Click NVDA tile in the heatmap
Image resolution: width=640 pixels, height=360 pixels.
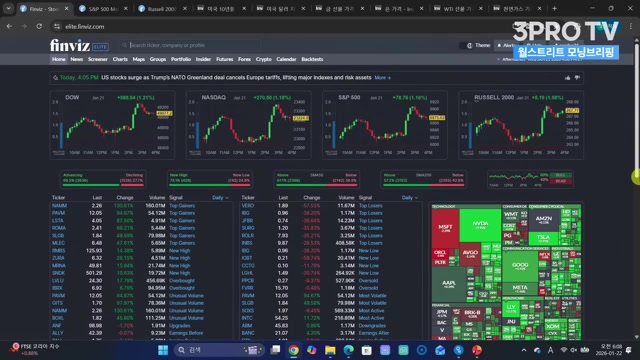point(480,225)
